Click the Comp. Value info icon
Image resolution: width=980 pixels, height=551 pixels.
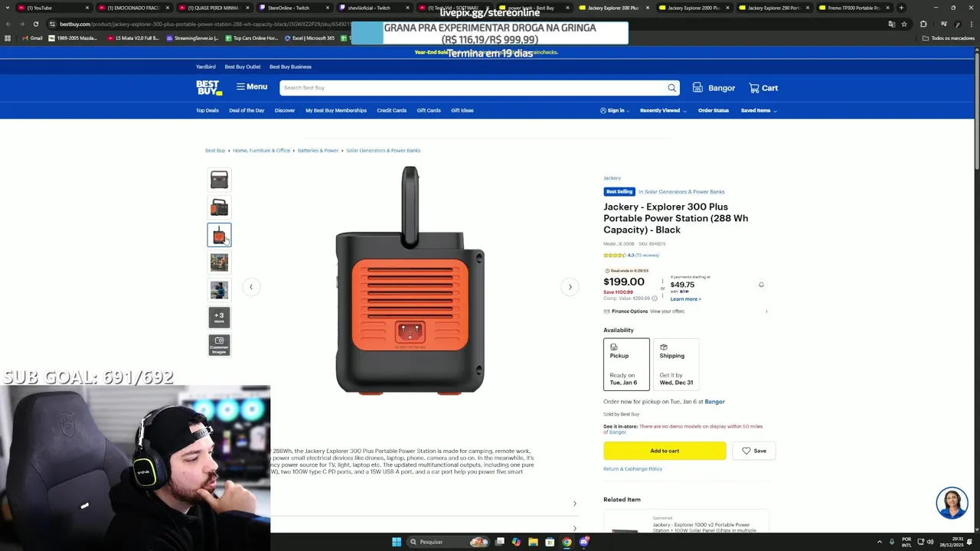655,298
